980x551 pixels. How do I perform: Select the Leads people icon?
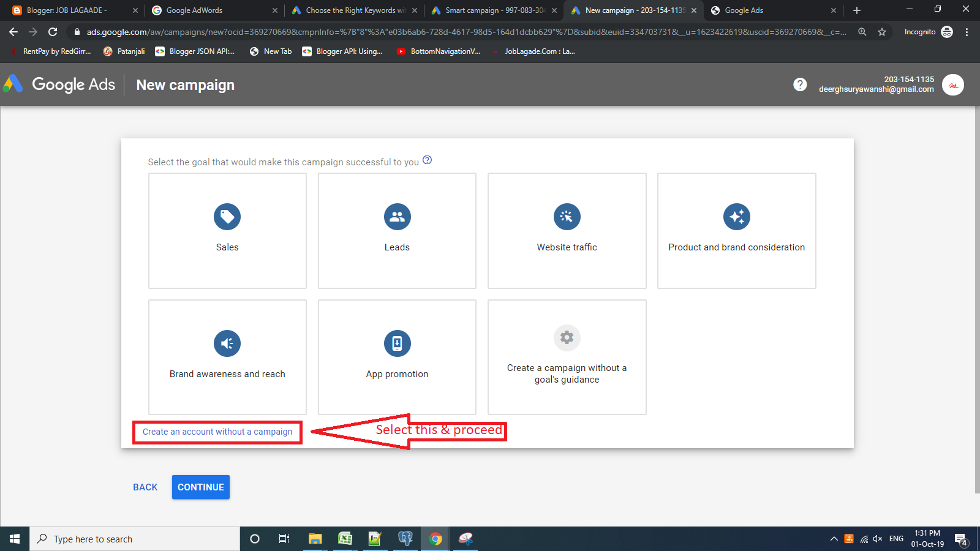coord(397,217)
